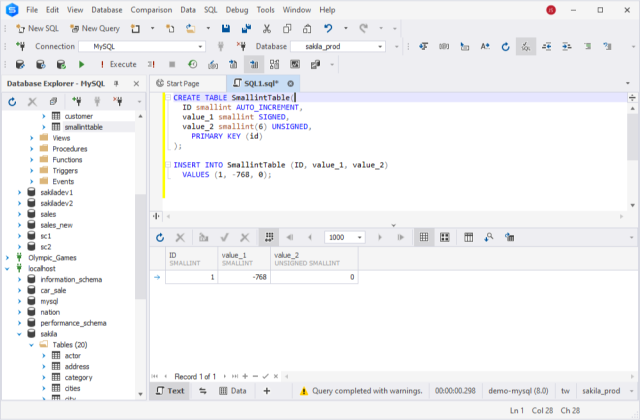Click the stop execution square icon
The image size is (640, 420).
(171, 64)
